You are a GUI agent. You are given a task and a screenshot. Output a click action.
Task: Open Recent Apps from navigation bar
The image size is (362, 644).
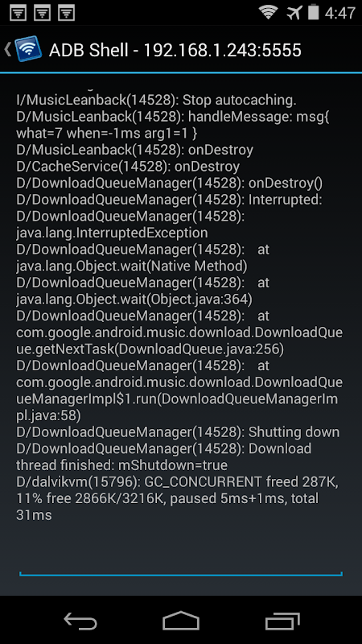coord(282,620)
